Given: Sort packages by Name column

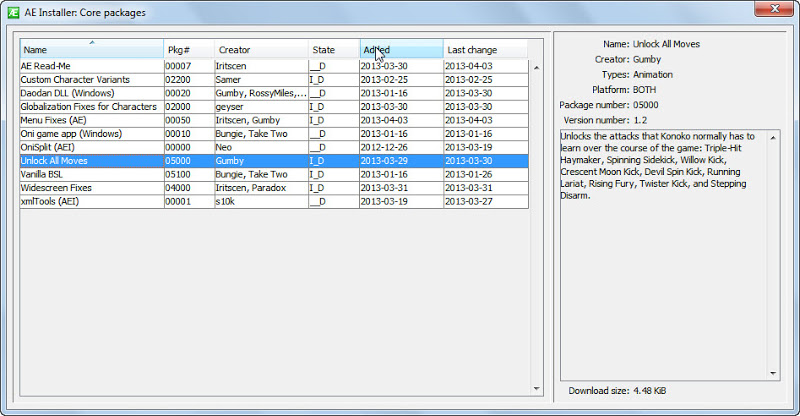Looking at the screenshot, I should point(92,50).
